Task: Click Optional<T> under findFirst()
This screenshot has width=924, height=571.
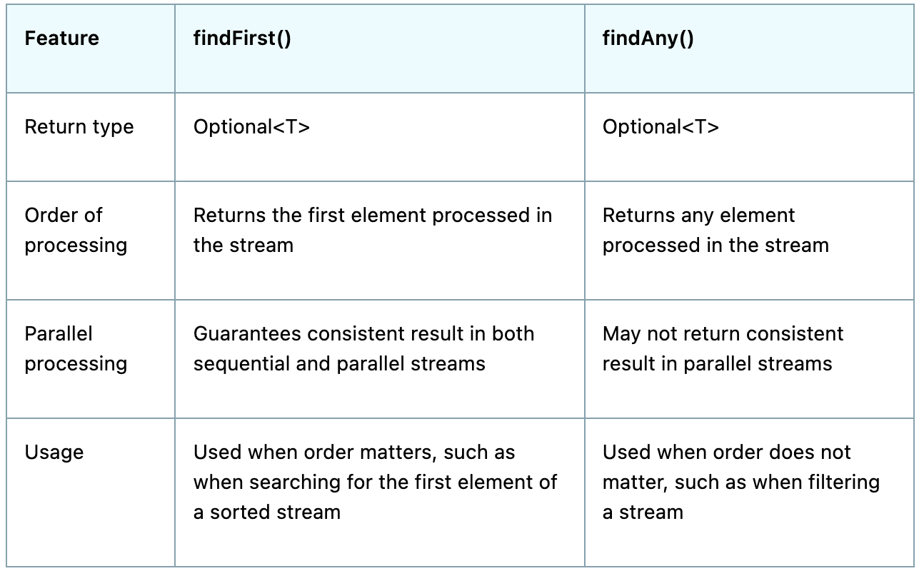Action: coord(251,127)
